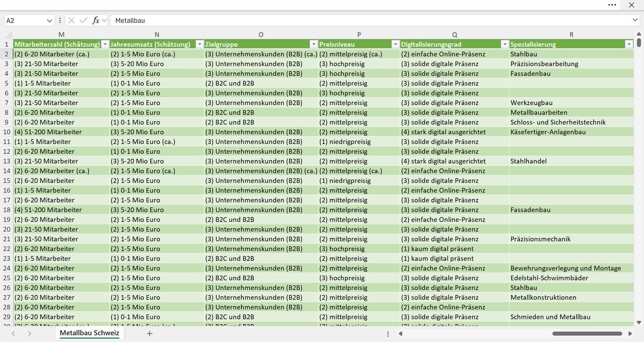This screenshot has width=644, height=342.
Task: Click the horizontal scrollbar thumb
Action: (x=587, y=333)
